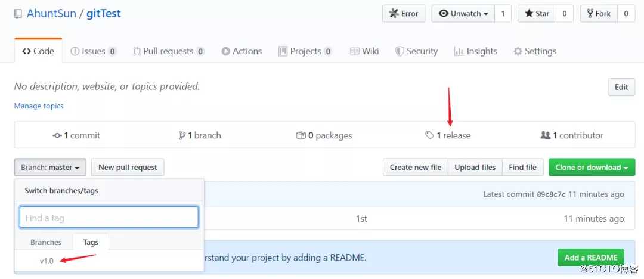
Task: Click the star icon on Star
Action: 528,14
